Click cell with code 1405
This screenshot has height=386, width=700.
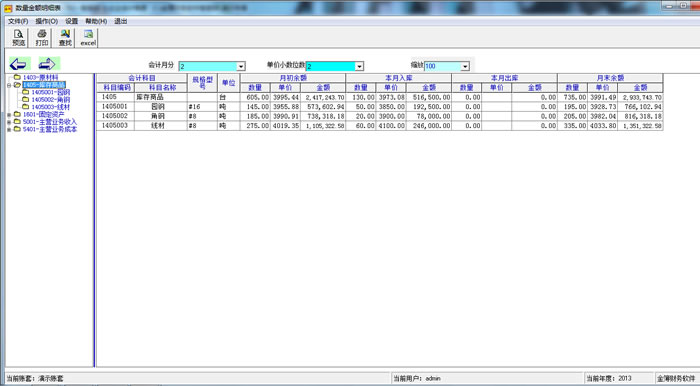(x=116, y=97)
